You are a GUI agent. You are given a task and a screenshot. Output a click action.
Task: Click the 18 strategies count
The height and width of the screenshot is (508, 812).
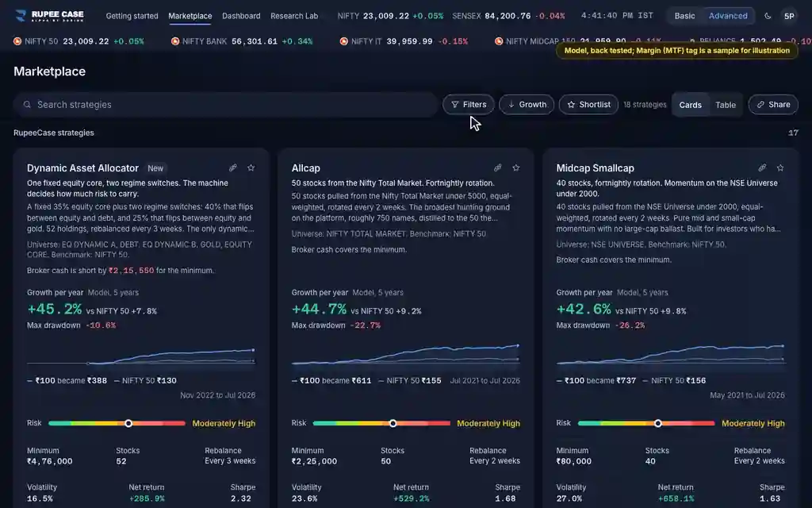[645, 105]
